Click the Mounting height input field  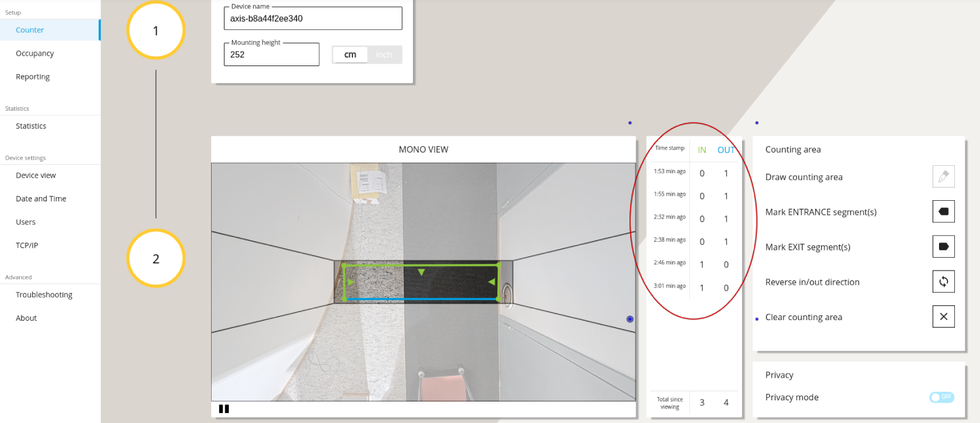pos(271,54)
